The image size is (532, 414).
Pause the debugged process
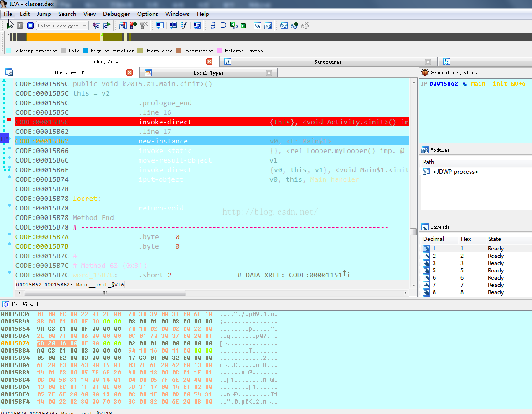click(21, 26)
